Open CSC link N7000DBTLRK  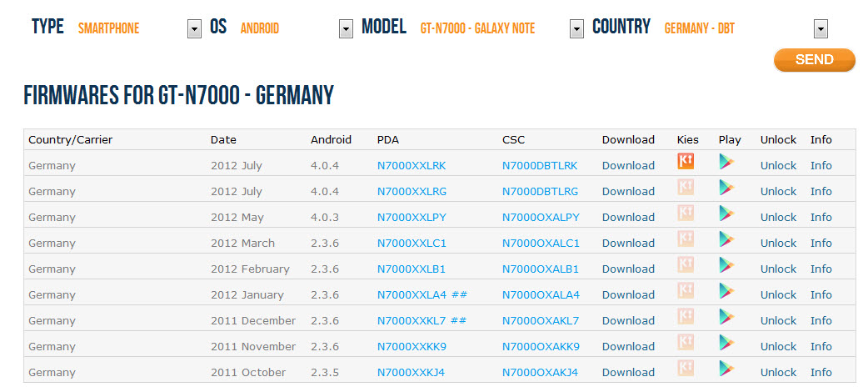pos(540,165)
